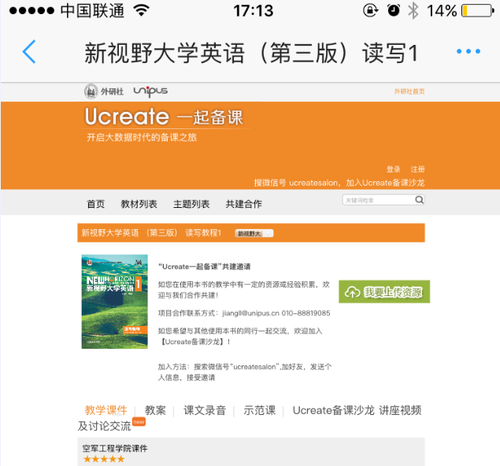The height and width of the screenshot is (466, 500).
Task: Tap the rotation lock status icon
Action: click(x=370, y=10)
